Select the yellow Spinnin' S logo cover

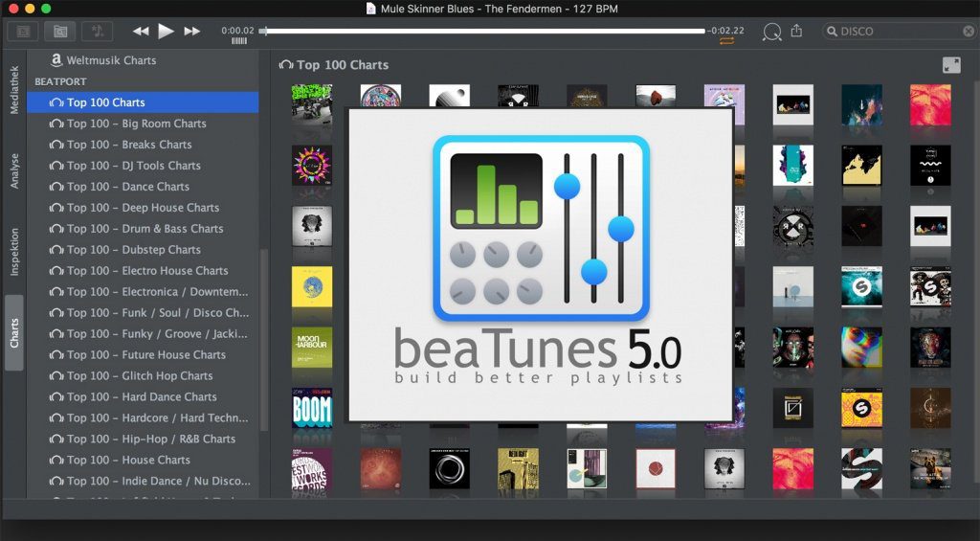pyautogui.click(x=861, y=408)
